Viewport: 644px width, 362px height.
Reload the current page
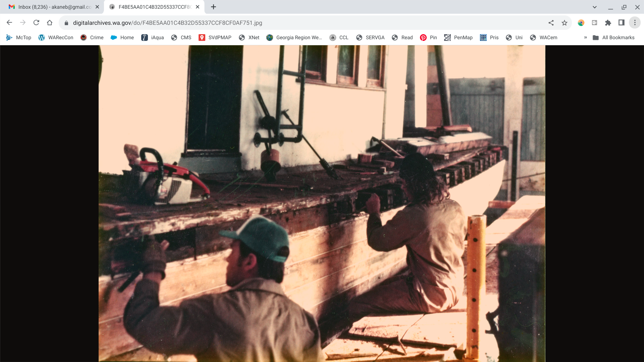tap(36, 23)
